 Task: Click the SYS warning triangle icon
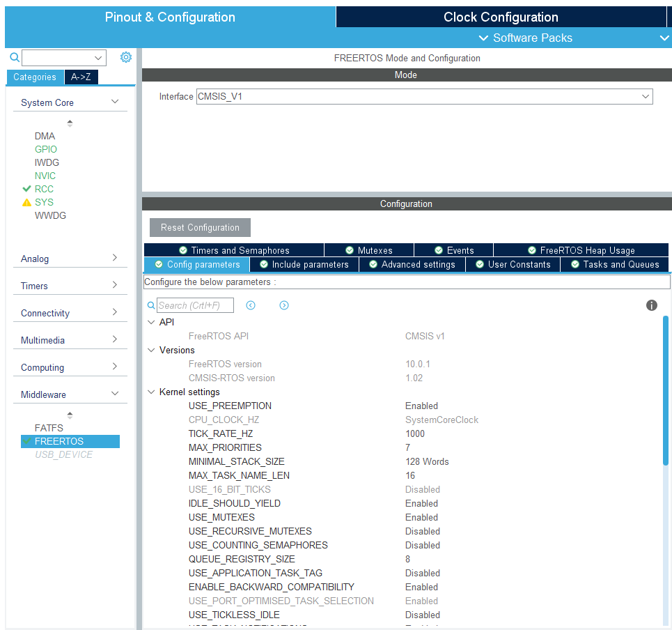click(x=26, y=202)
